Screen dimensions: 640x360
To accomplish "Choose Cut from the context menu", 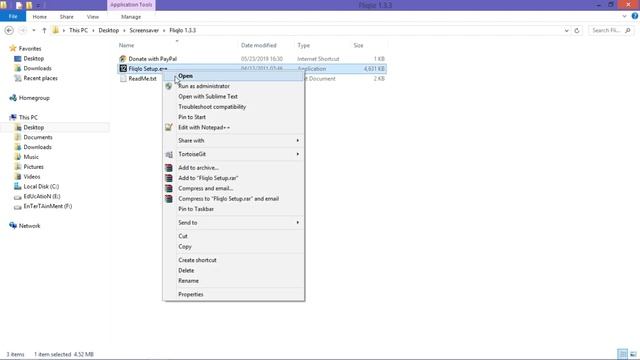I will (x=233, y=236).
